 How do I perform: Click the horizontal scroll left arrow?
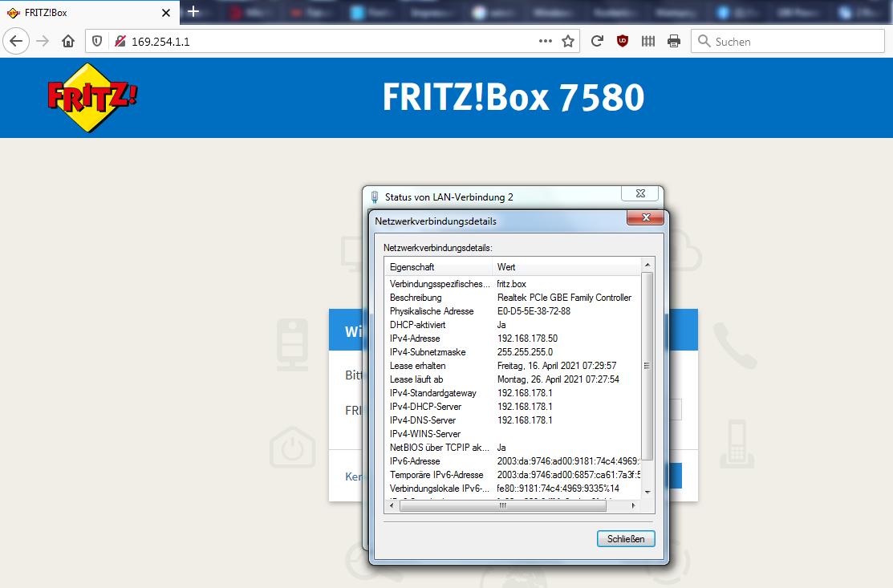click(x=392, y=505)
